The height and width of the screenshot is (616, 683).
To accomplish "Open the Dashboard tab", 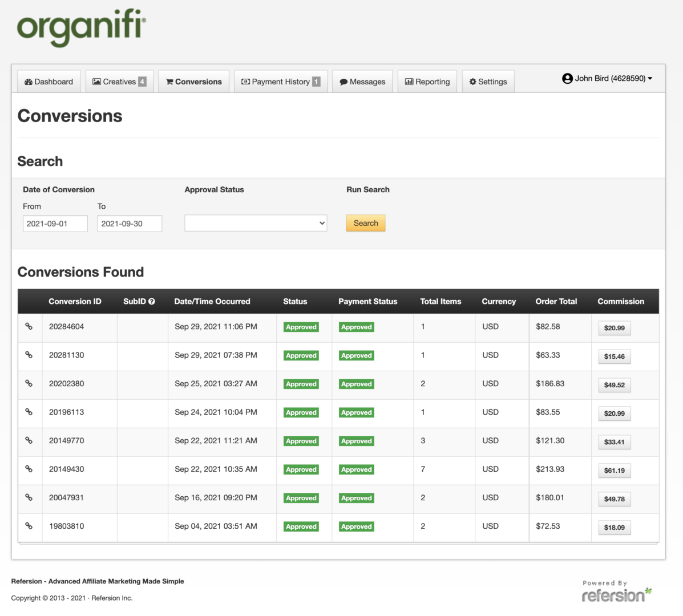I will [x=49, y=82].
